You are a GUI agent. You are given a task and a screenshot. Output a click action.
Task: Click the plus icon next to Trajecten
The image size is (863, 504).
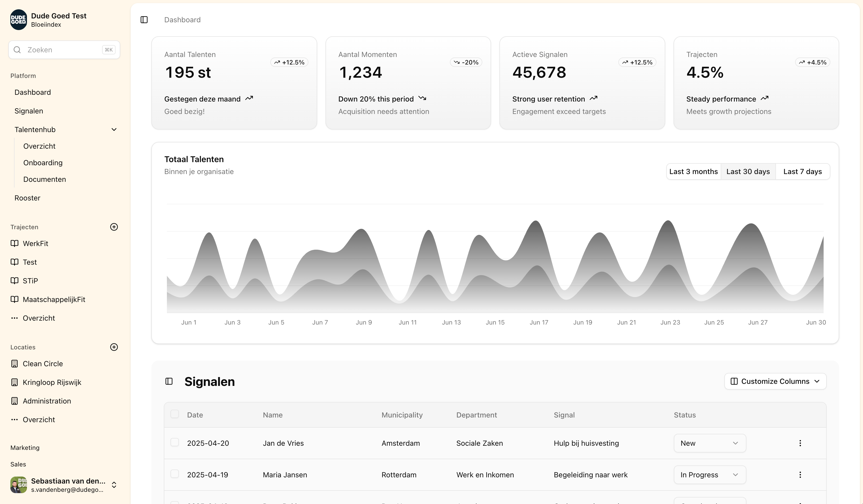click(x=114, y=227)
